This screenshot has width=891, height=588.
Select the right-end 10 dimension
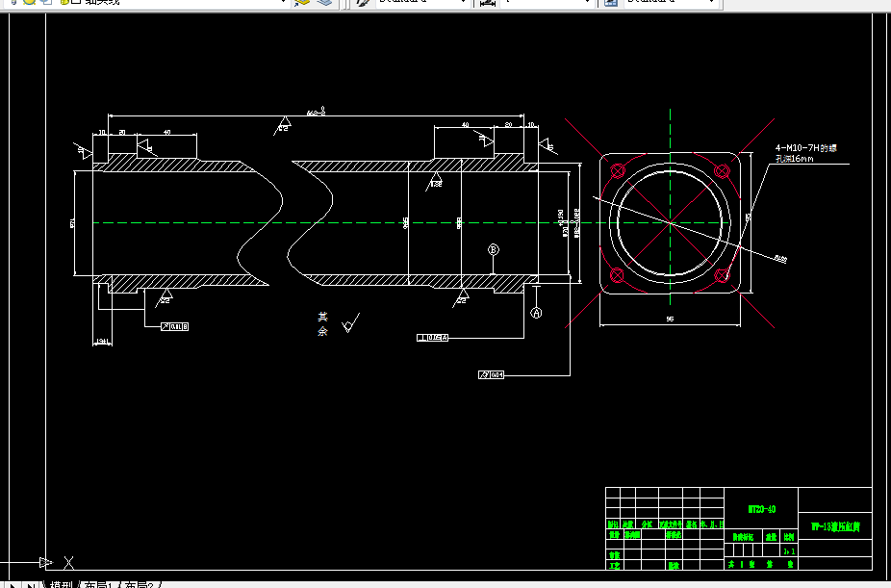pos(531,125)
